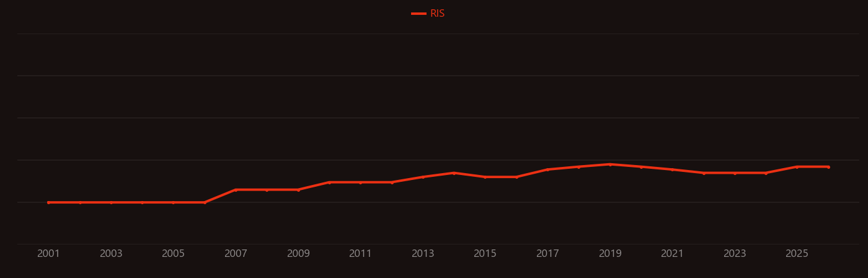Click the RIS line's 2007 data point

click(236, 190)
